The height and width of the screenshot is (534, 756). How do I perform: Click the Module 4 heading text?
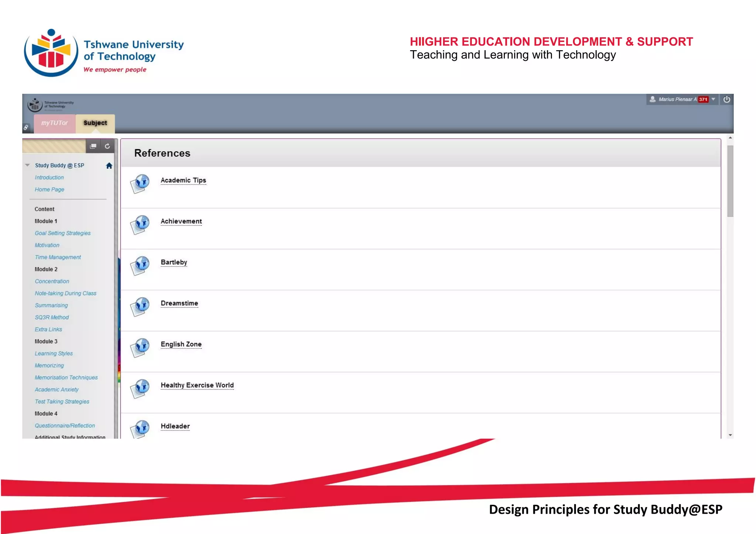pos(46,414)
